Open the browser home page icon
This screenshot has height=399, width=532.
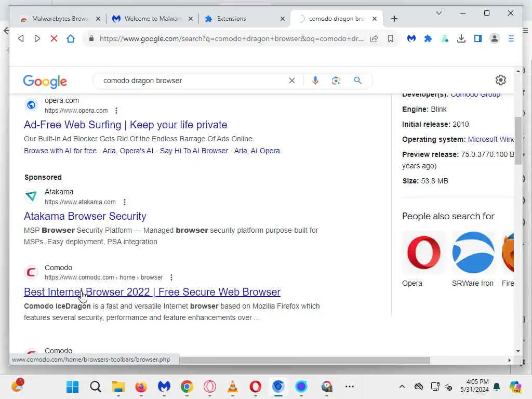click(71, 38)
